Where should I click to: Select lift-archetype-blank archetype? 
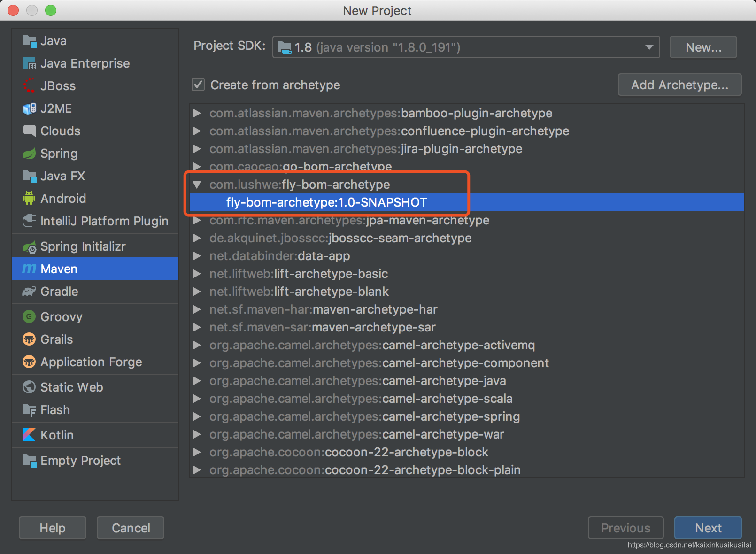[467, 292]
